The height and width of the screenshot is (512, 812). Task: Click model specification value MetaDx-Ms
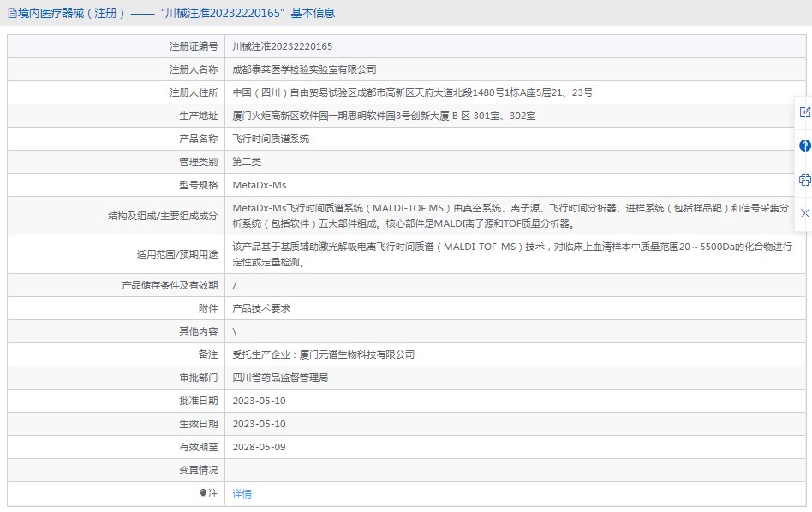[260, 185]
